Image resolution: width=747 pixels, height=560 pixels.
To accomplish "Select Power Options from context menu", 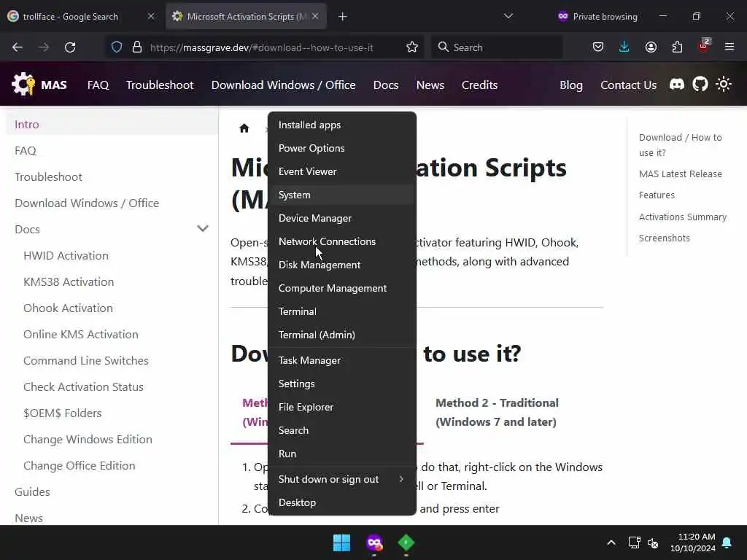I will pyautogui.click(x=341, y=148).
